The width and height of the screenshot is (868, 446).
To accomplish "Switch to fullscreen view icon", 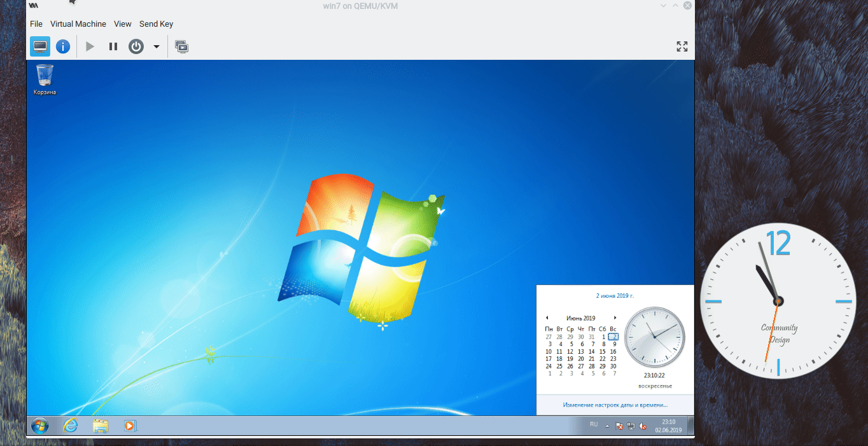I will click(682, 46).
